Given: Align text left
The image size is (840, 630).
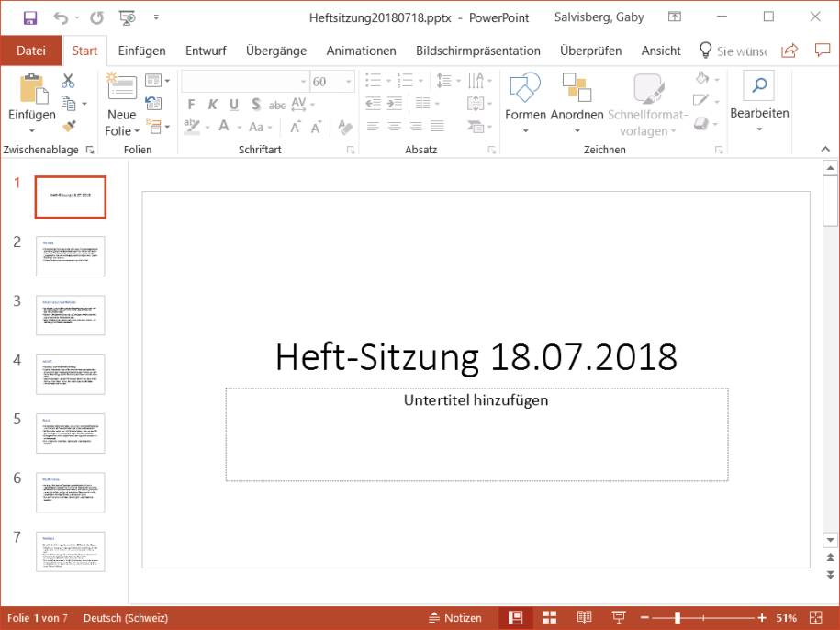Looking at the screenshot, I should click(x=373, y=127).
